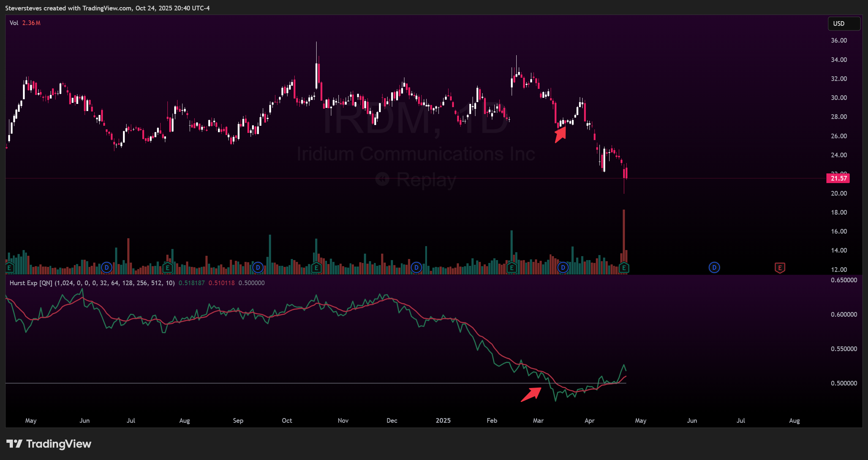
Task: Click the Hurst Exp [QN] indicator title
Action: [x=31, y=283]
